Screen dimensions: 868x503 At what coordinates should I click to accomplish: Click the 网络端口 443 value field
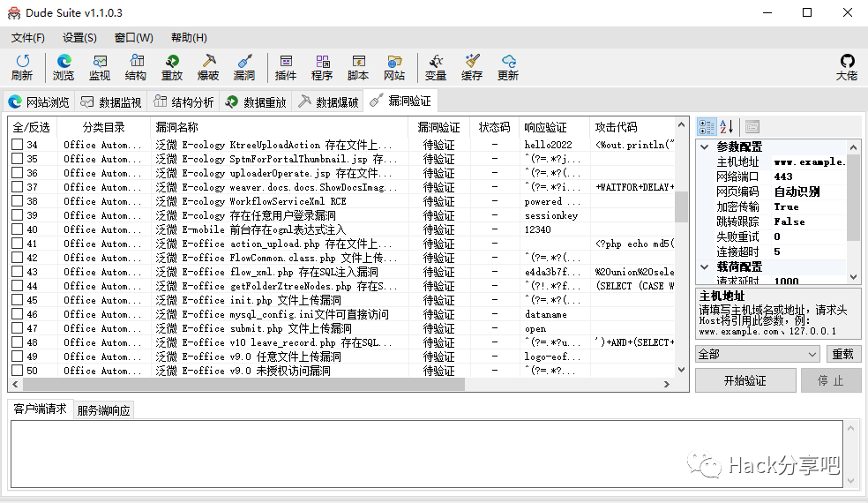point(808,176)
